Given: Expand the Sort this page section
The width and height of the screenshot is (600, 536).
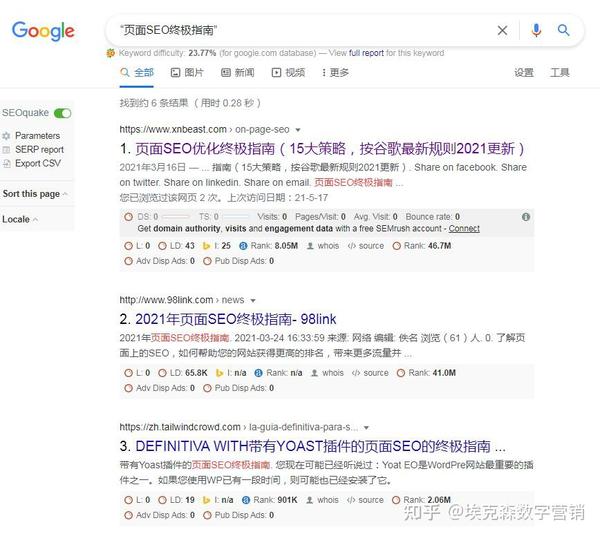Looking at the screenshot, I should pos(35,194).
